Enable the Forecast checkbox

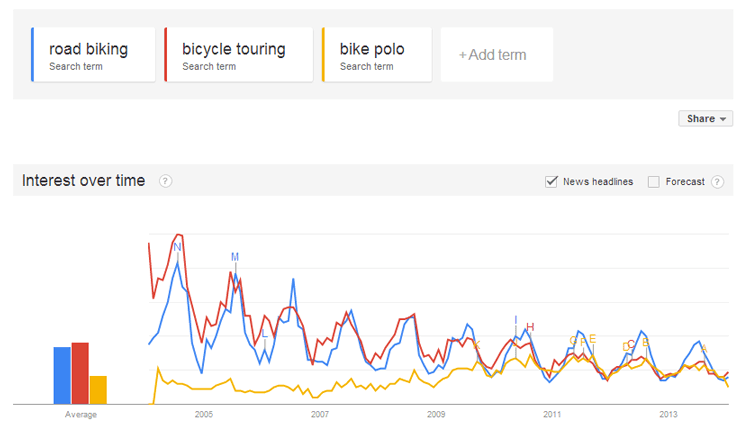click(x=654, y=182)
